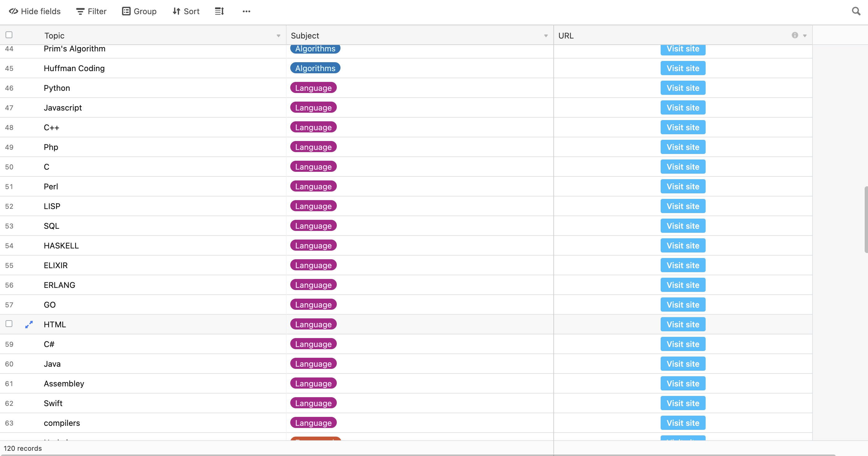Expand the HTML record with arrows icon
Viewport: 868px width, 456px height.
pyautogui.click(x=29, y=324)
